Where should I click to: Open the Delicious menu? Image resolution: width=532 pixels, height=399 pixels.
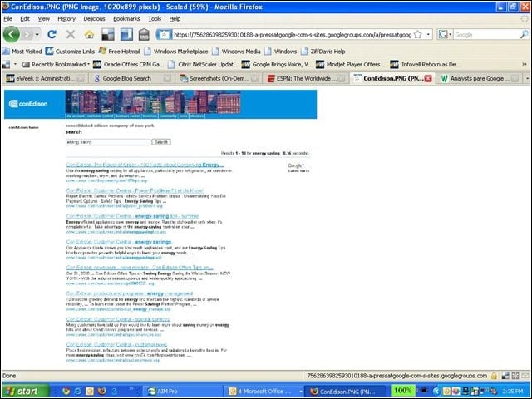coord(94,19)
